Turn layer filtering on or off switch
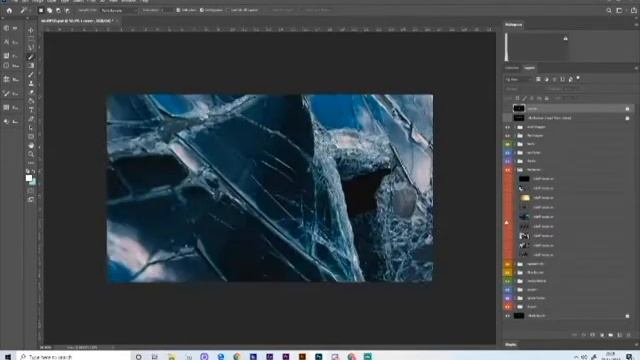 578,78
